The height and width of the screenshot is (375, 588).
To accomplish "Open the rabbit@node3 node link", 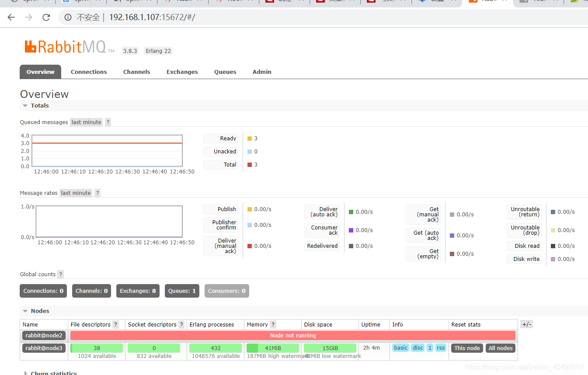I will click(44, 348).
